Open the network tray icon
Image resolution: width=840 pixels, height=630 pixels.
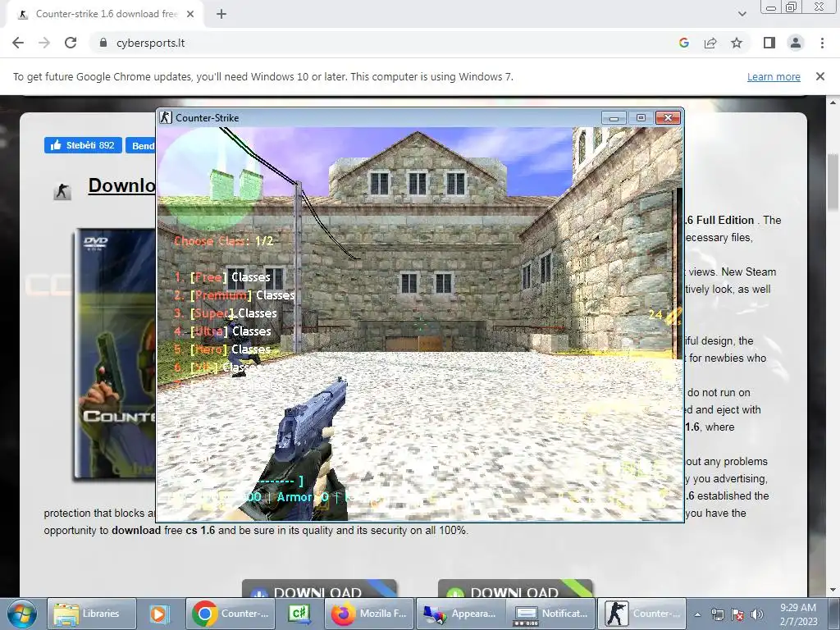(x=717, y=614)
